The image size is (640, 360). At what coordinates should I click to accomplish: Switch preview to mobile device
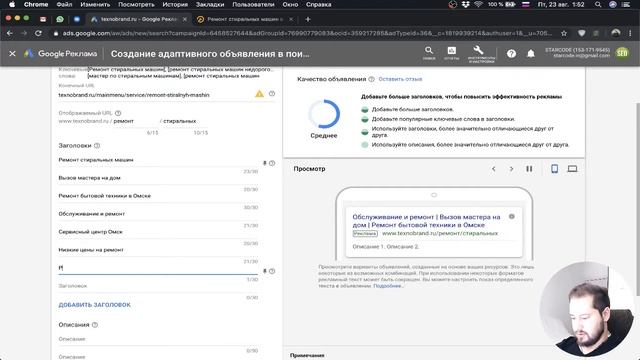tap(554, 169)
